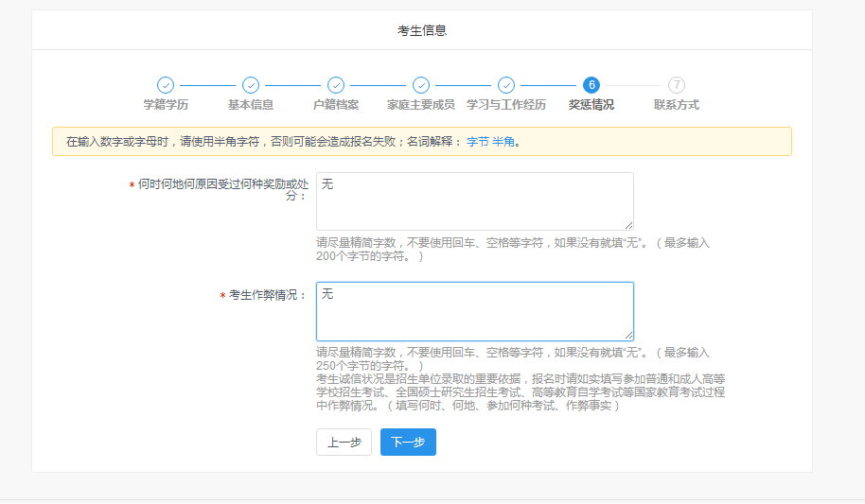Go to 学习与工作经历 via its checkmark icon
This screenshot has height=504, width=865.
[506, 85]
